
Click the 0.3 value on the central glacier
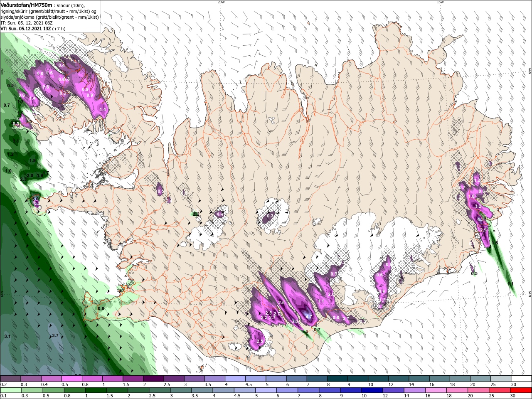point(270,216)
